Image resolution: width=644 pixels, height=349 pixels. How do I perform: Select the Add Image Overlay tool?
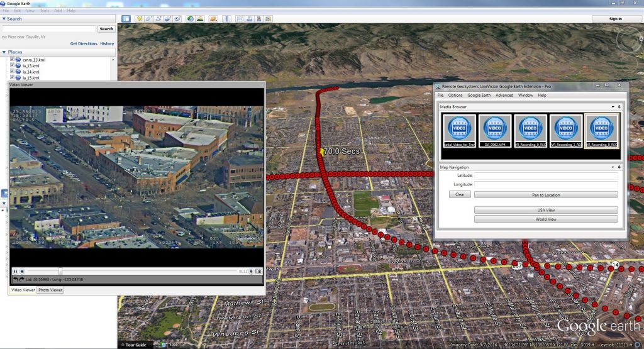[168, 19]
